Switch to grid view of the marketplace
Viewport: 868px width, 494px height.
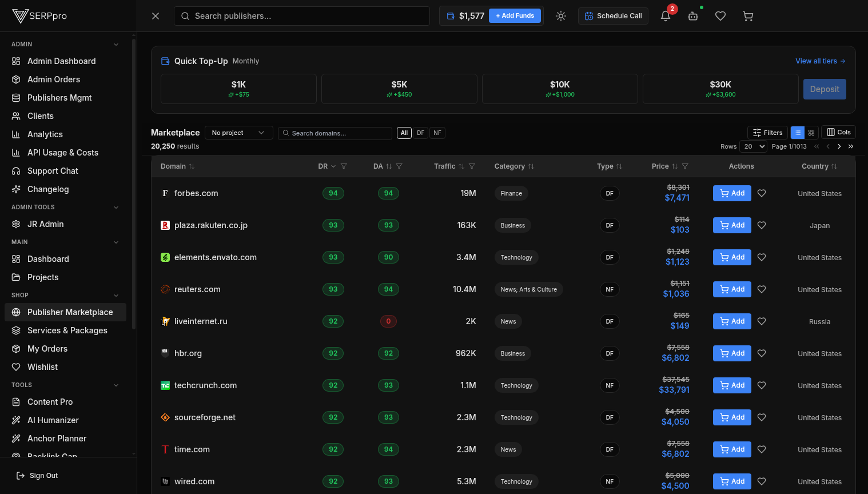point(811,132)
